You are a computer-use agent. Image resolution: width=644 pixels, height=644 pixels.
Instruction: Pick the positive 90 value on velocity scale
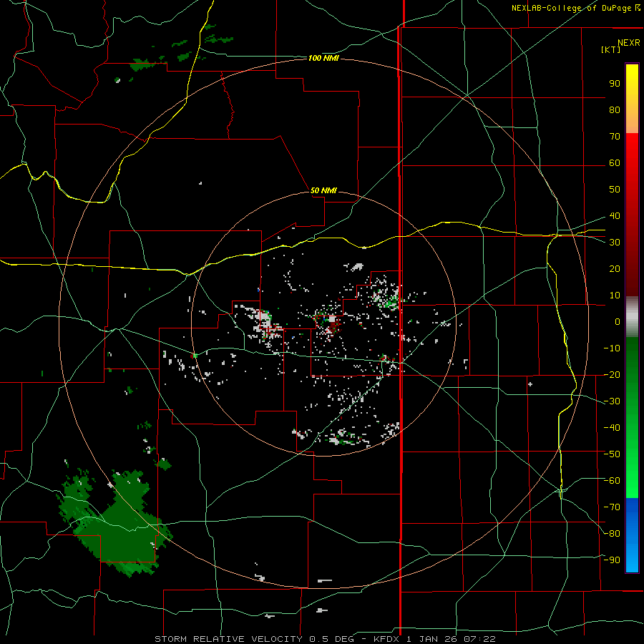pos(615,84)
